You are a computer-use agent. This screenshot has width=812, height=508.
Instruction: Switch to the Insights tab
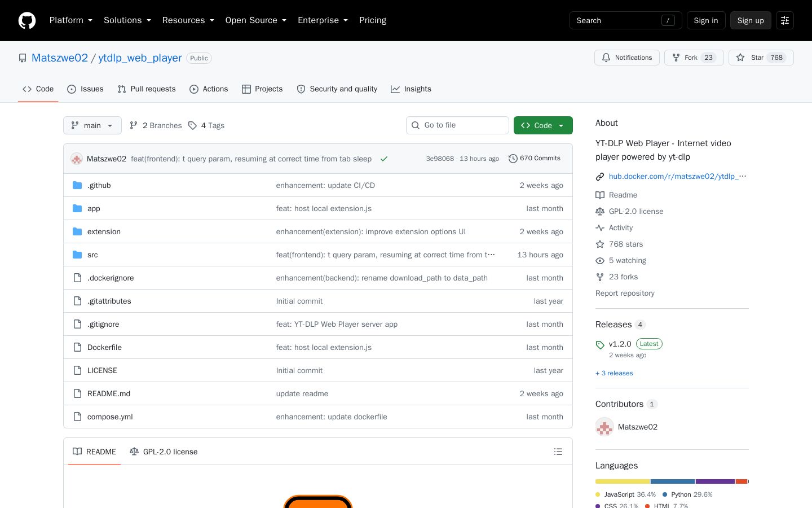coord(411,89)
